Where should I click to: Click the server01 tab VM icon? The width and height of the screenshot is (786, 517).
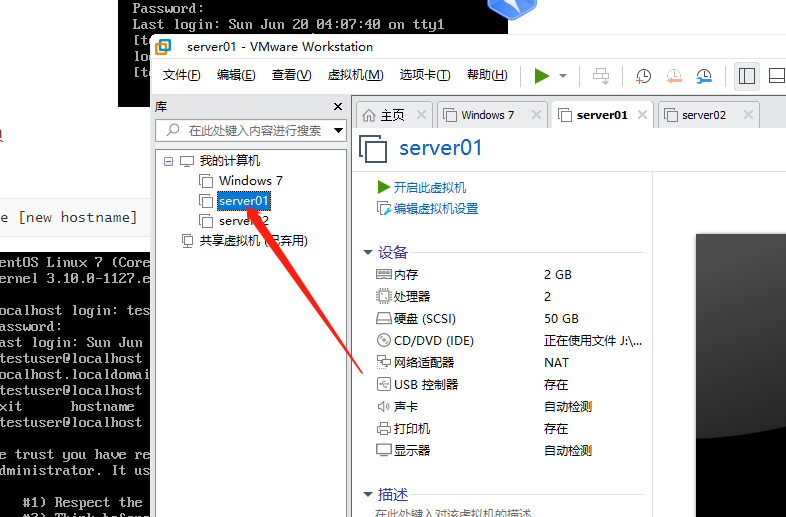coord(565,115)
